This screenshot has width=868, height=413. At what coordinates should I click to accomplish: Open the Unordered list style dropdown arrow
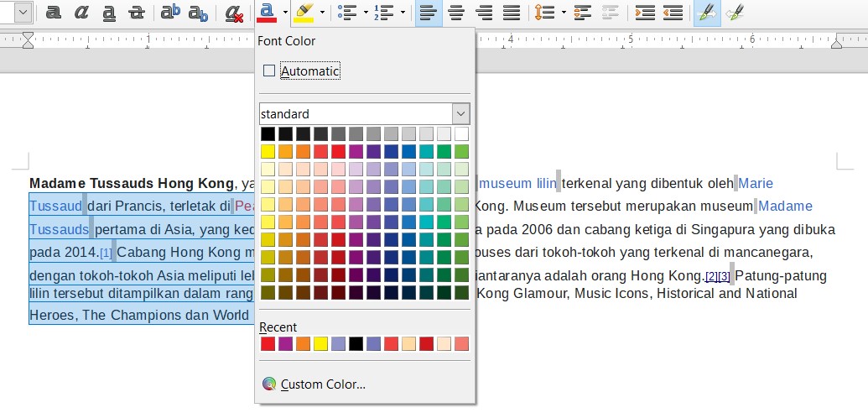pyautogui.click(x=366, y=13)
